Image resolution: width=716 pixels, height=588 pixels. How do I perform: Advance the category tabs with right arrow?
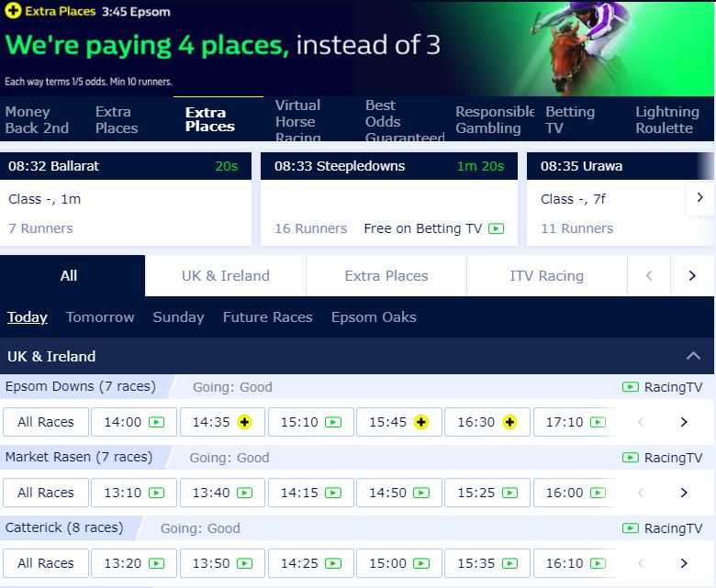point(692,275)
